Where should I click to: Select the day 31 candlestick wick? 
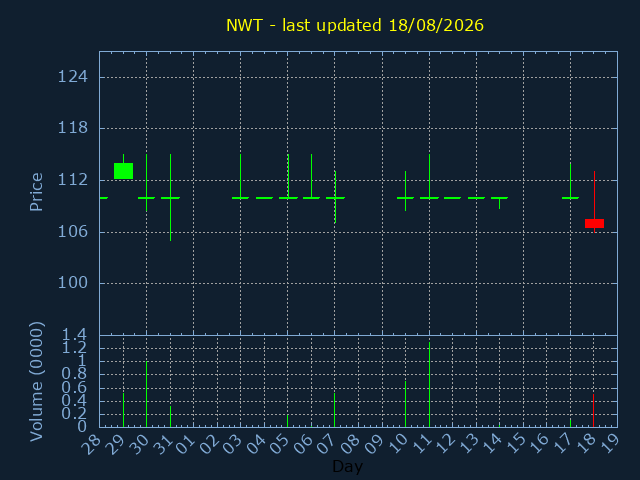coord(171,198)
